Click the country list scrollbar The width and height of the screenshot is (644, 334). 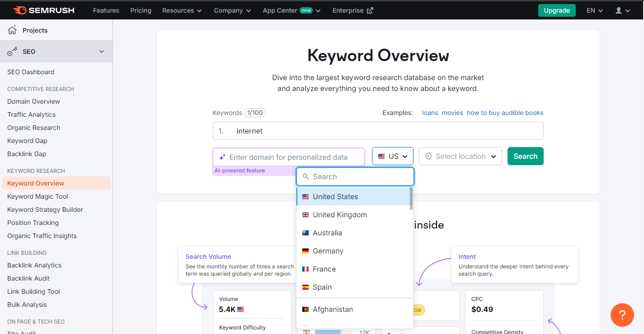[411, 199]
